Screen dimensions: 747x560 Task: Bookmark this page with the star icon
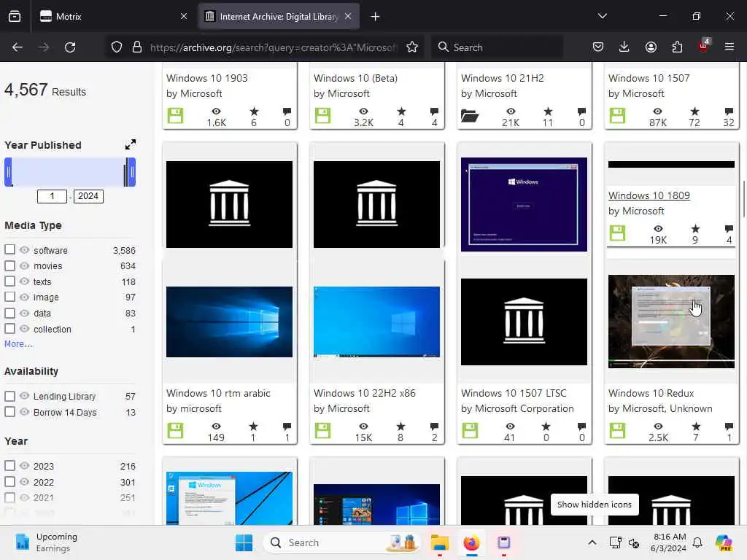[412, 47]
